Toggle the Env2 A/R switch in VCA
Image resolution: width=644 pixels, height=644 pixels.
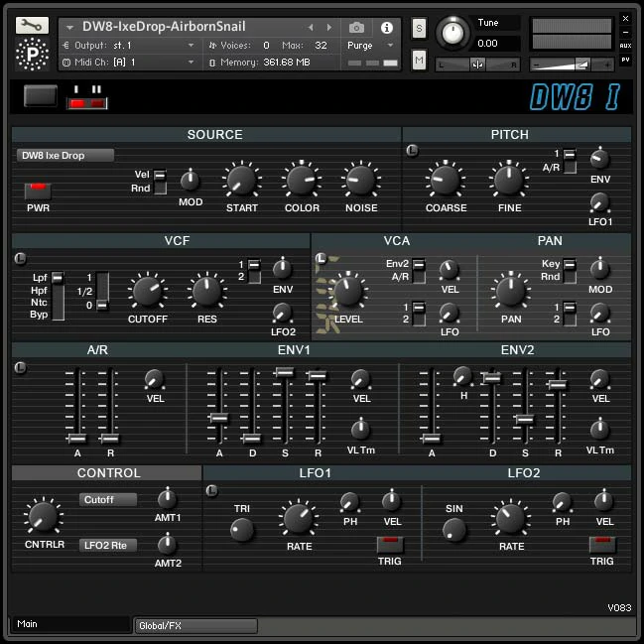419,270
